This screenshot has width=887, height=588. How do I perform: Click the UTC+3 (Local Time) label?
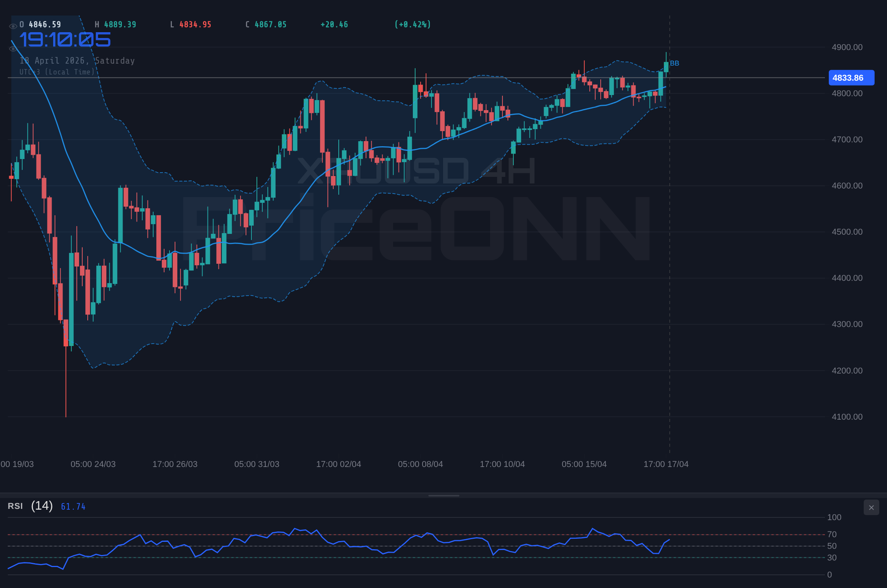(x=57, y=72)
